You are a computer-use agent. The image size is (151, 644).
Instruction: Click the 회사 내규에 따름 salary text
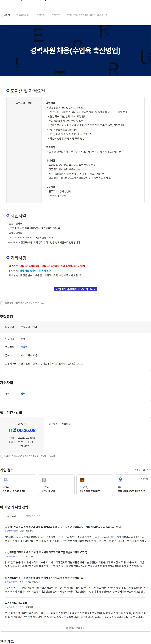click(x=29, y=355)
